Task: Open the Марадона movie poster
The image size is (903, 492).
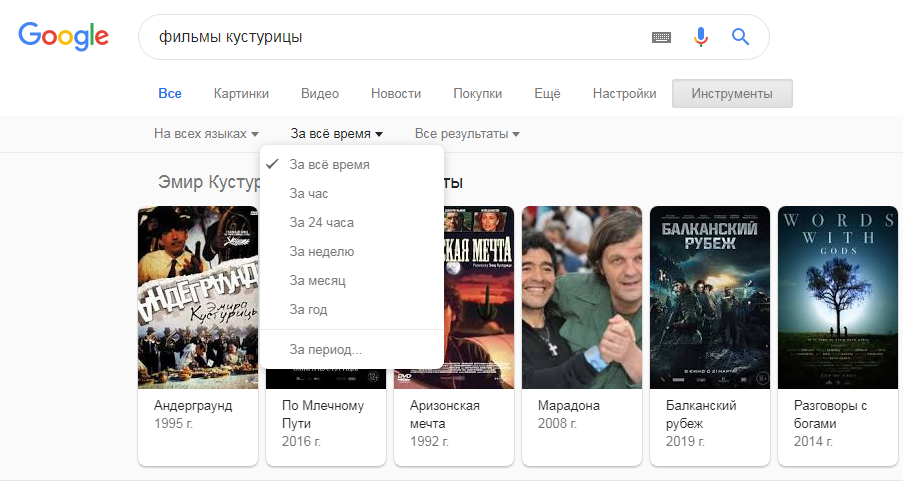Action: point(581,297)
